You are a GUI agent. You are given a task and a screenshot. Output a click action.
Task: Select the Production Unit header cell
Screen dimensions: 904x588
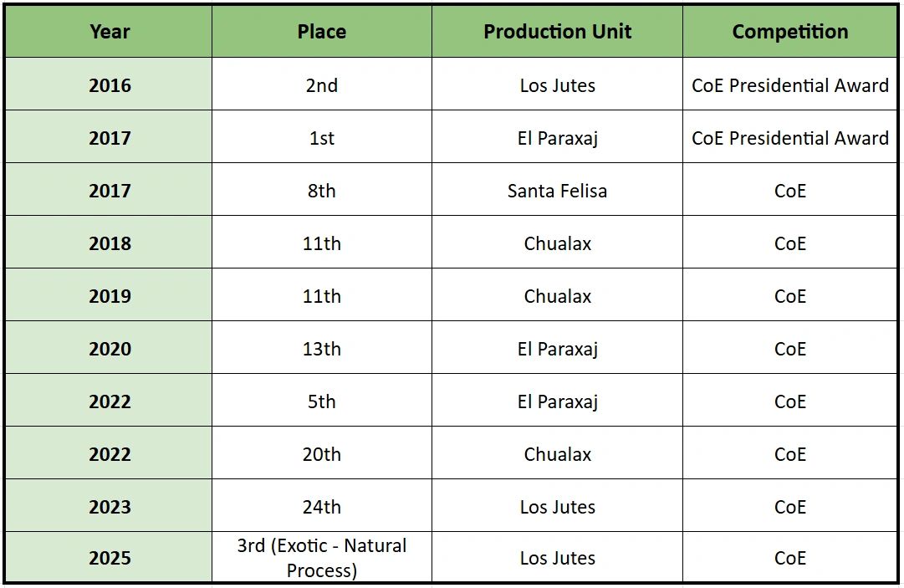click(557, 32)
